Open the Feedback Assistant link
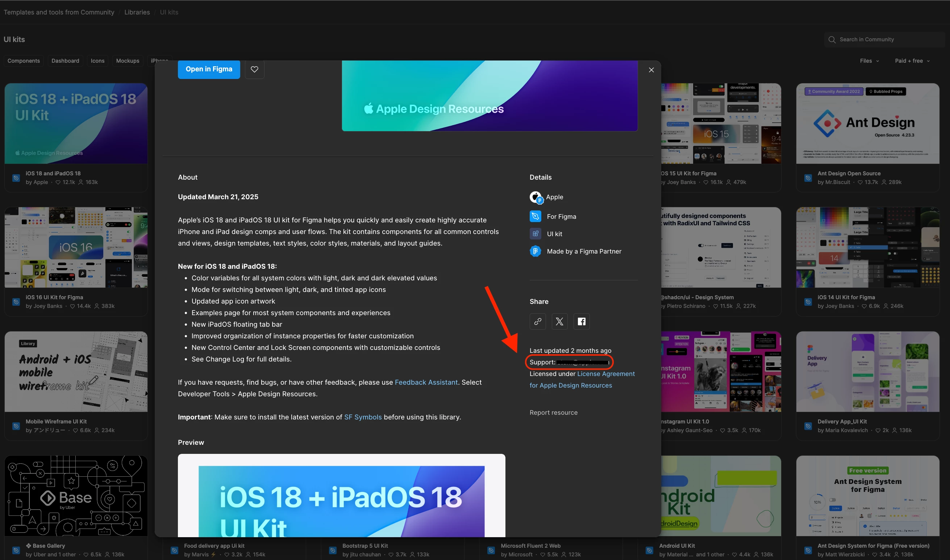This screenshot has width=950, height=560. point(426,382)
